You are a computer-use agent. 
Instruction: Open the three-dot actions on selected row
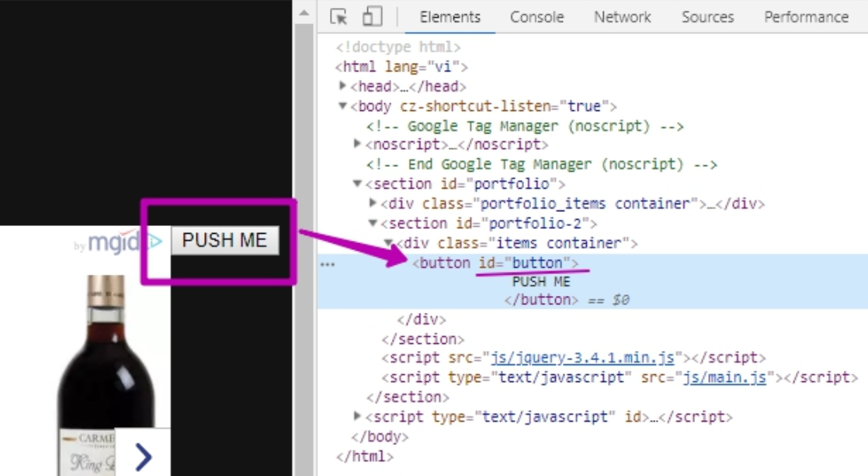point(328,265)
